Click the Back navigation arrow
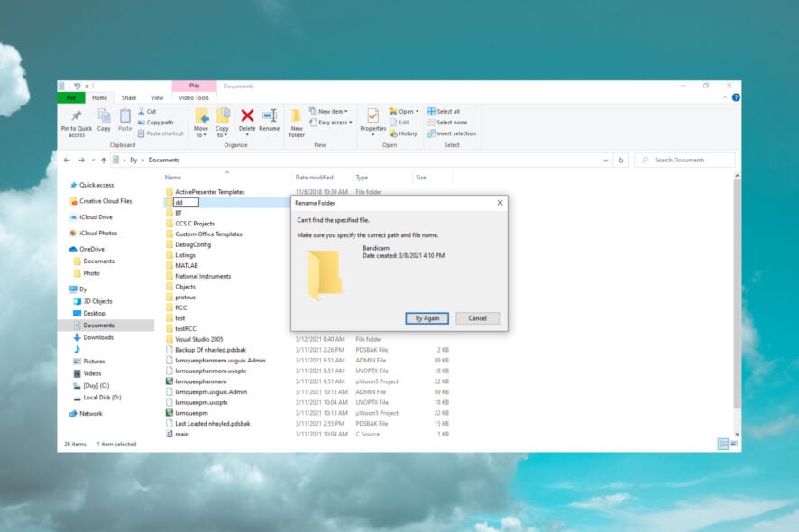The width and height of the screenshot is (799, 532). (67, 160)
